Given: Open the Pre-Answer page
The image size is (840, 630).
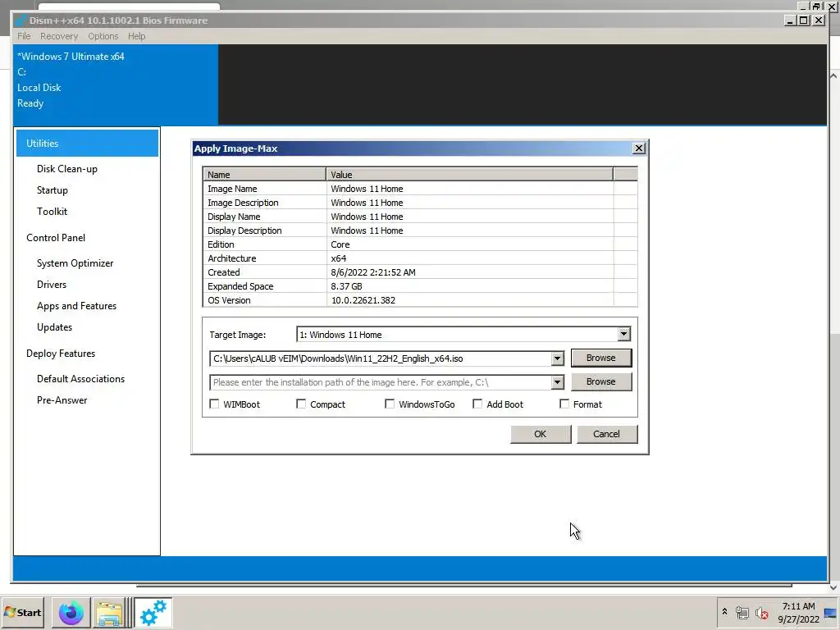Looking at the screenshot, I should 62,400.
